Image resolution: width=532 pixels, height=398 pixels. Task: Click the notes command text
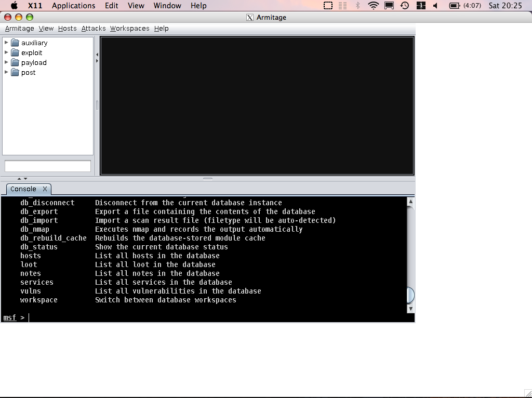(31, 273)
